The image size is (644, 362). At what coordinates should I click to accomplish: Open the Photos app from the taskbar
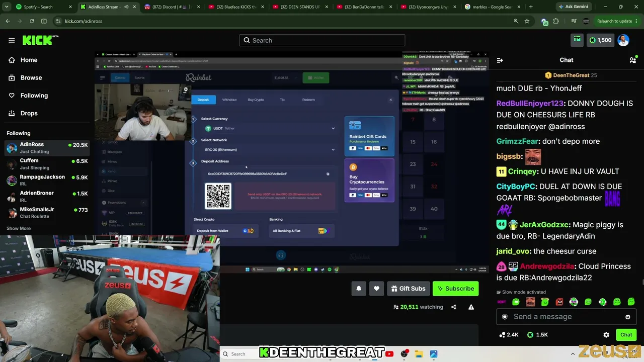[x=434, y=354]
